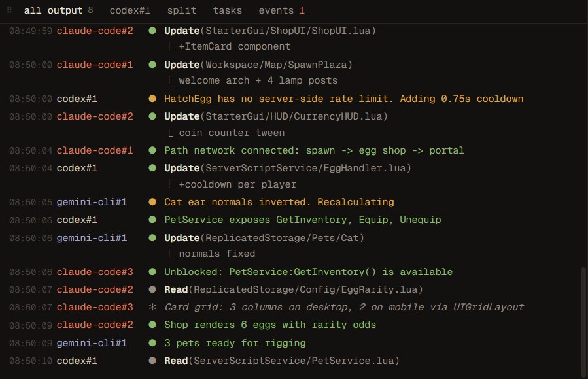The image size is (588, 379).
Task: Click the Update(ServerScriptService/EggHandler.lua) line
Action: click(288, 168)
